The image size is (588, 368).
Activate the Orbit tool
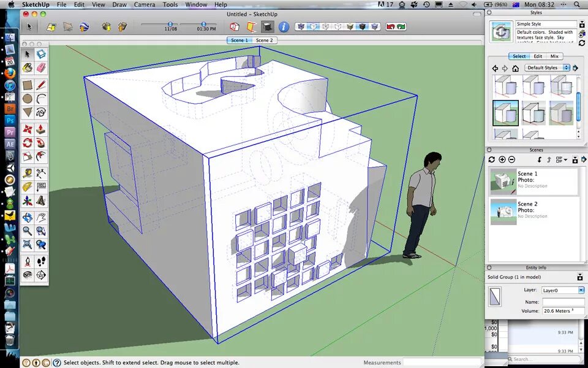(28, 217)
